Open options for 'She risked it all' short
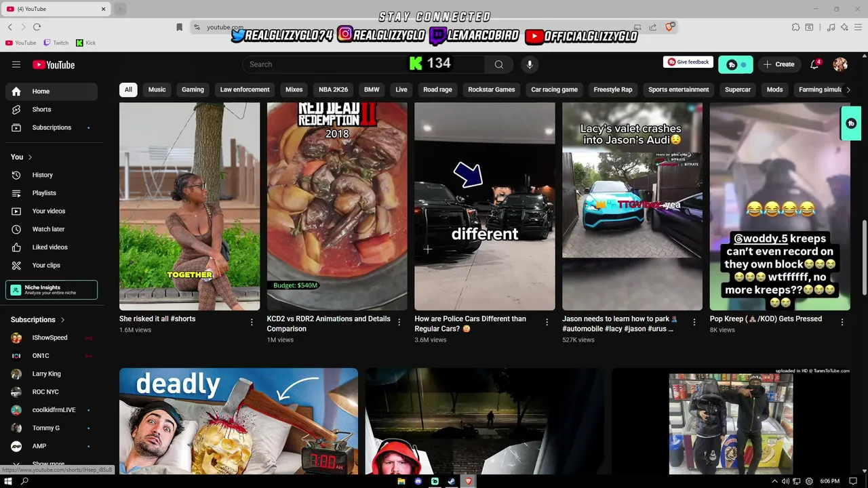The height and width of the screenshot is (488, 868). (x=252, y=323)
